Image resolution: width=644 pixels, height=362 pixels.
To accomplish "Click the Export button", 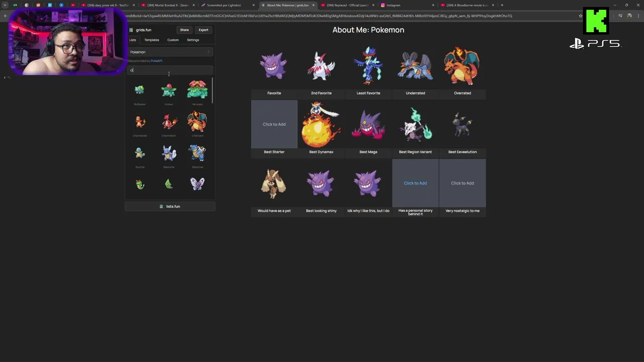I will [203, 30].
